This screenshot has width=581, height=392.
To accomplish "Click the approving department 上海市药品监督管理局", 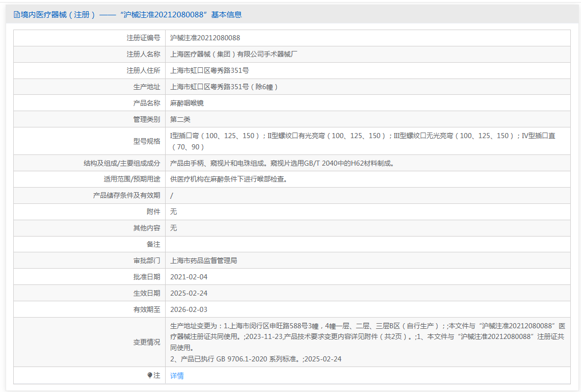I will (x=203, y=260).
